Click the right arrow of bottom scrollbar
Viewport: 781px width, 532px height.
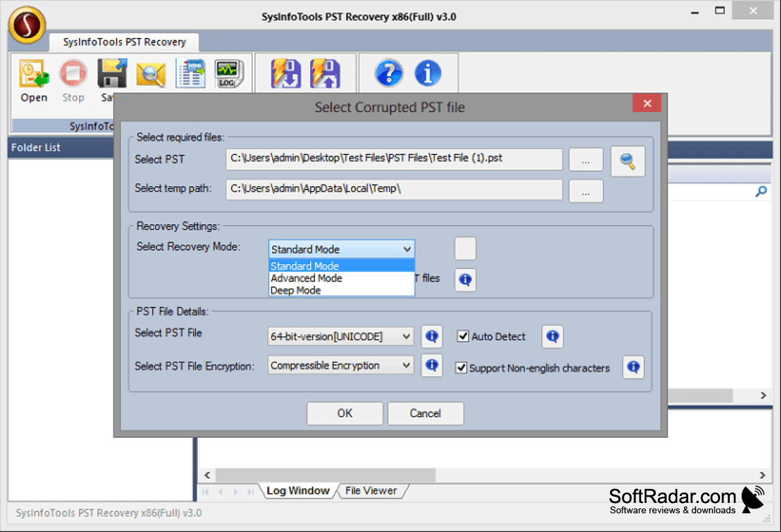[762, 475]
